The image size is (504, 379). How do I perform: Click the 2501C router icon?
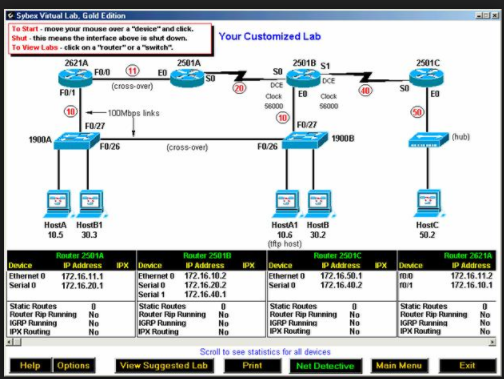coord(426,77)
